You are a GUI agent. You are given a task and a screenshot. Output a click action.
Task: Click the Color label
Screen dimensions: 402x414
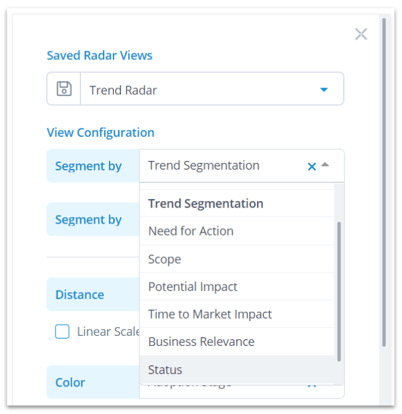pos(70,382)
